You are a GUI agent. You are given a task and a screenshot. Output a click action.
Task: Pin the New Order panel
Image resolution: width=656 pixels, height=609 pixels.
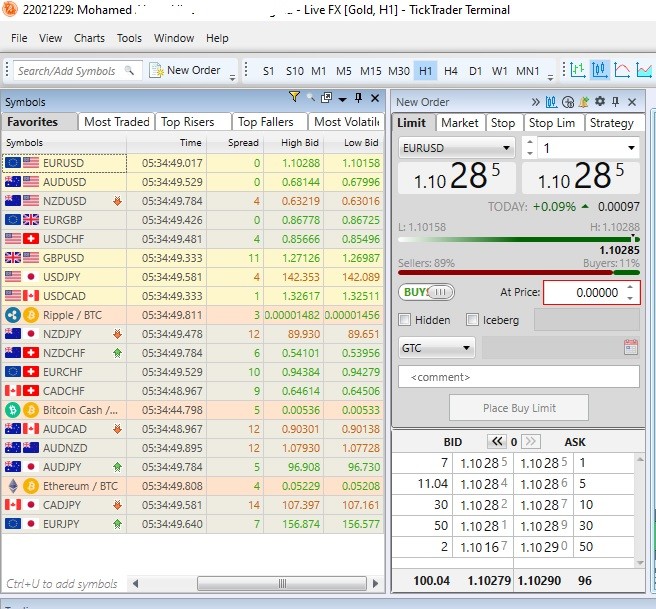tap(615, 102)
